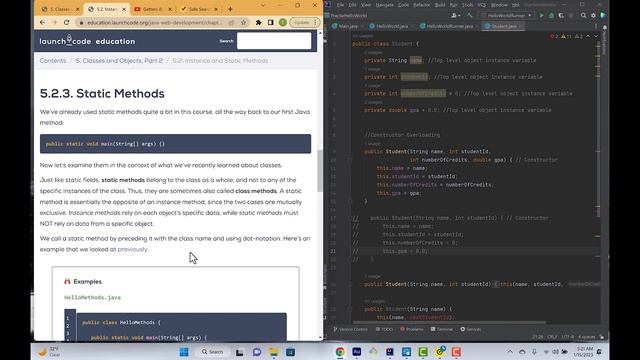Screen dimensions: 640x360
Task: Click the web page's vertical scrollbar thumb
Action: [320, 171]
